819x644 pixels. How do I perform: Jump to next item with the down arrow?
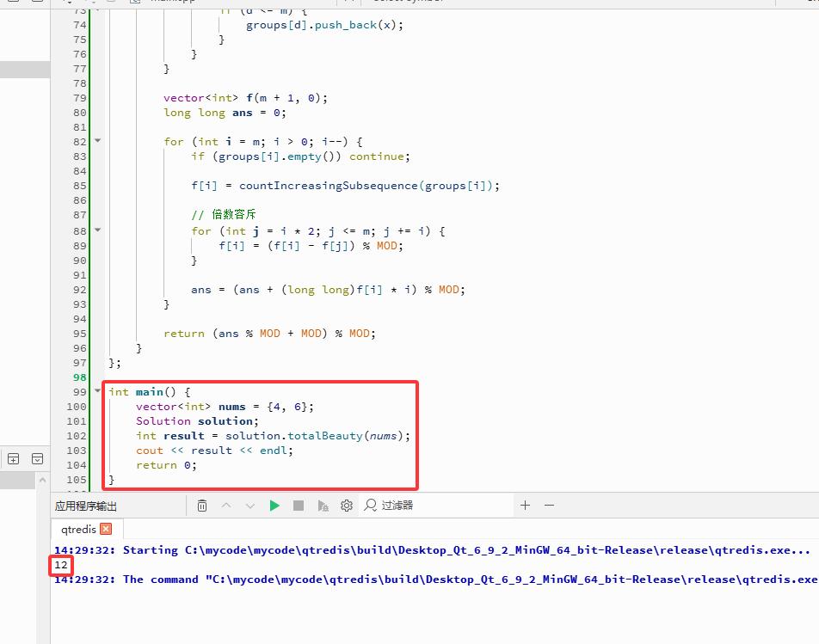click(x=250, y=506)
